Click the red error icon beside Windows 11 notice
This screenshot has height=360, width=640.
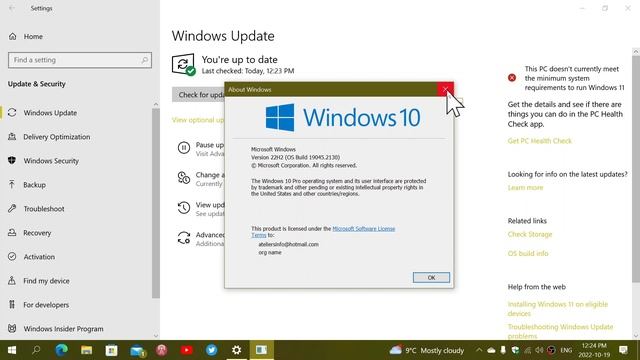tap(512, 78)
